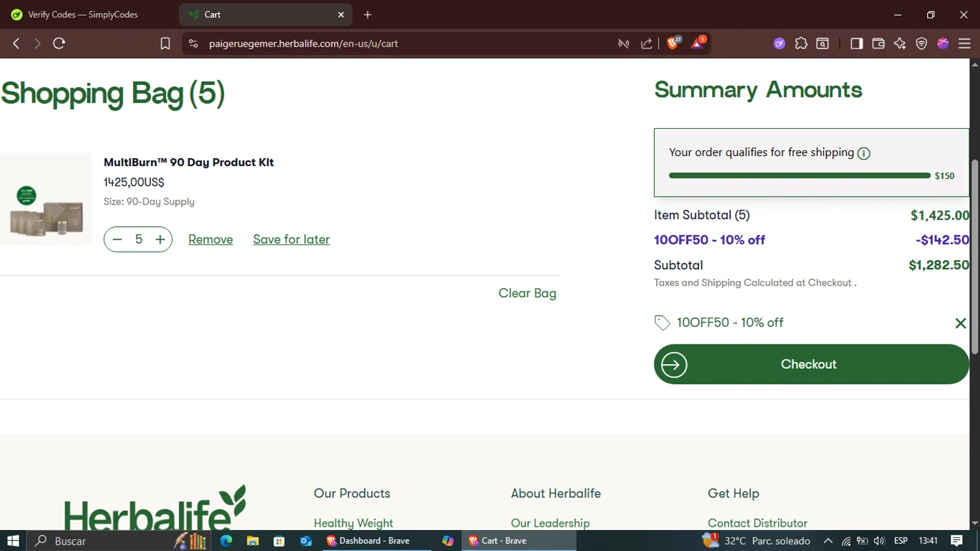
Task: Click the ESP language indicator
Action: 901,541
